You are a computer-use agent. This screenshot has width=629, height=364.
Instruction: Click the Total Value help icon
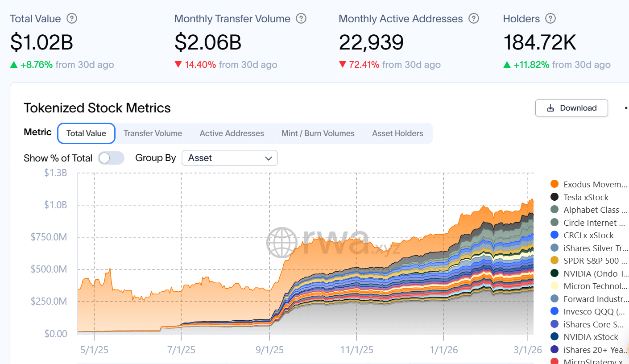coord(72,19)
